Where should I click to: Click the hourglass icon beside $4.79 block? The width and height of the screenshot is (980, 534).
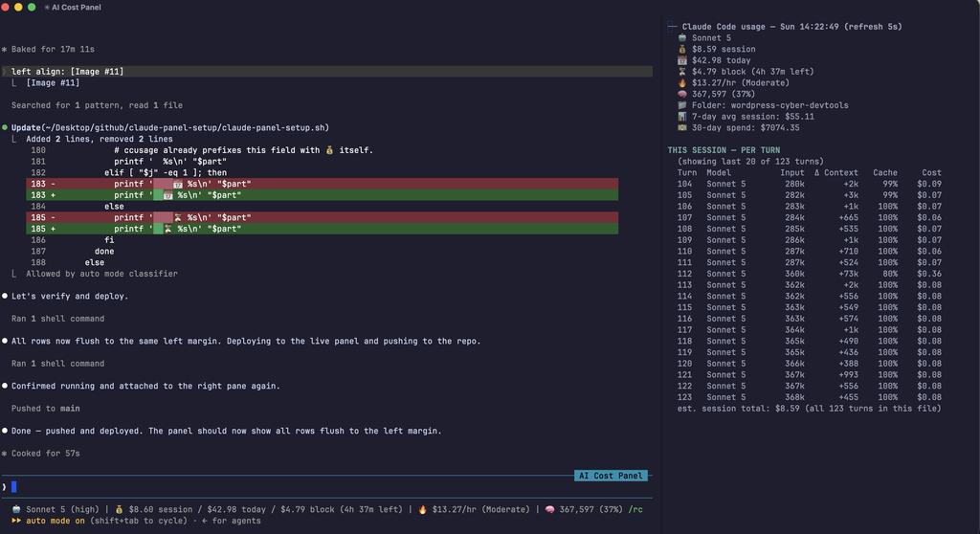pyautogui.click(x=681, y=71)
